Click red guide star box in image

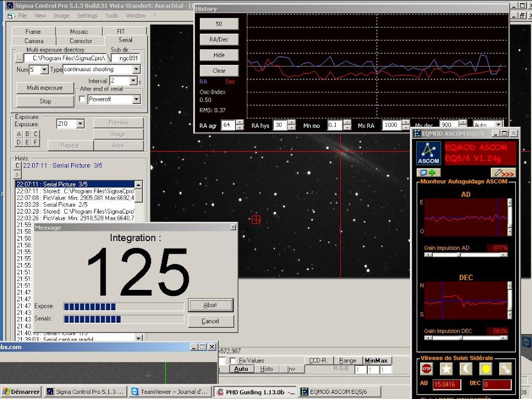(256, 220)
